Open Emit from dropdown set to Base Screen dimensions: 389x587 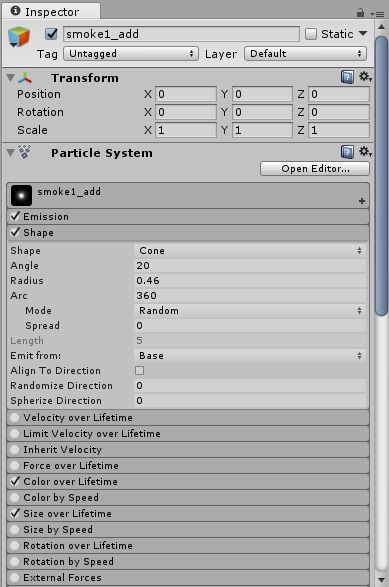tap(250, 355)
